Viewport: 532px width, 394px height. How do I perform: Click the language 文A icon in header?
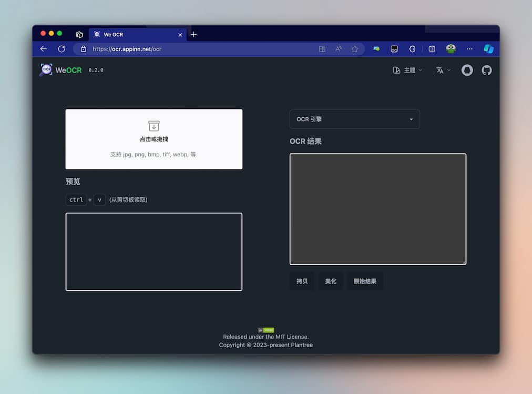click(x=439, y=69)
